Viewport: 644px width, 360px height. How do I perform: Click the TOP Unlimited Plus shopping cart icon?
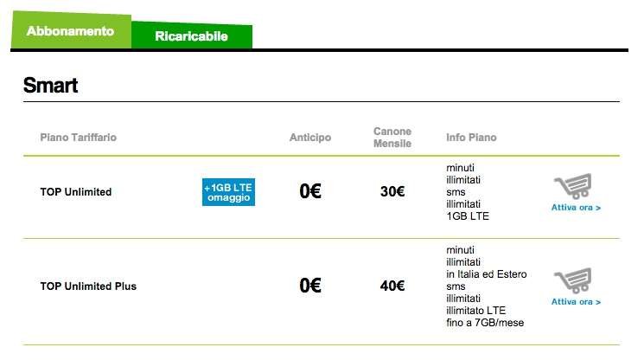(x=573, y=280)
